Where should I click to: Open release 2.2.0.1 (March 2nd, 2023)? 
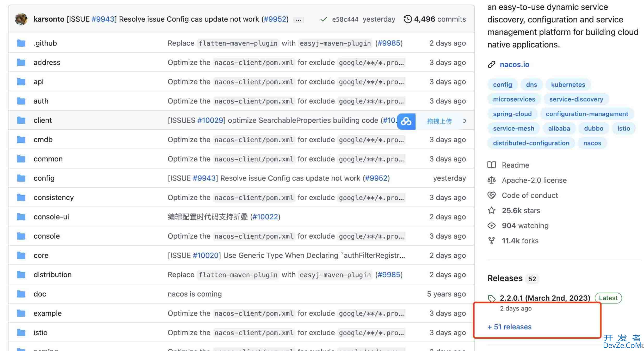pyautogui.click(x=545, y=298)
